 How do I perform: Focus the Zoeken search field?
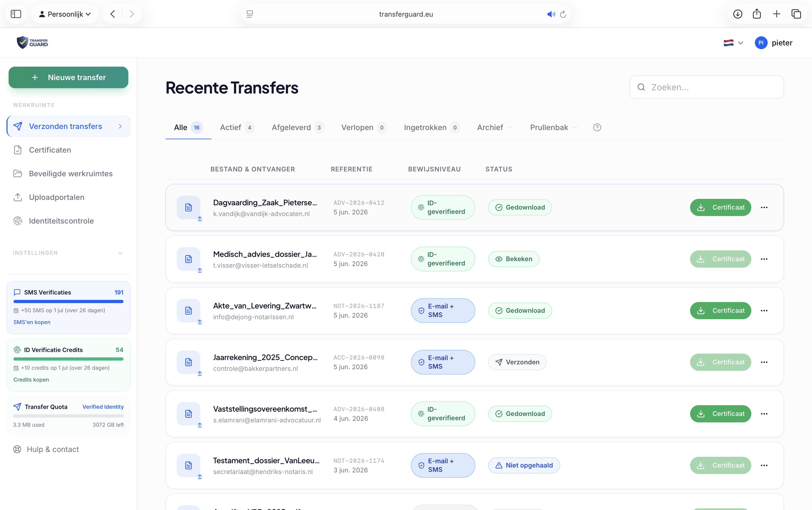click(x=706, y=87)
